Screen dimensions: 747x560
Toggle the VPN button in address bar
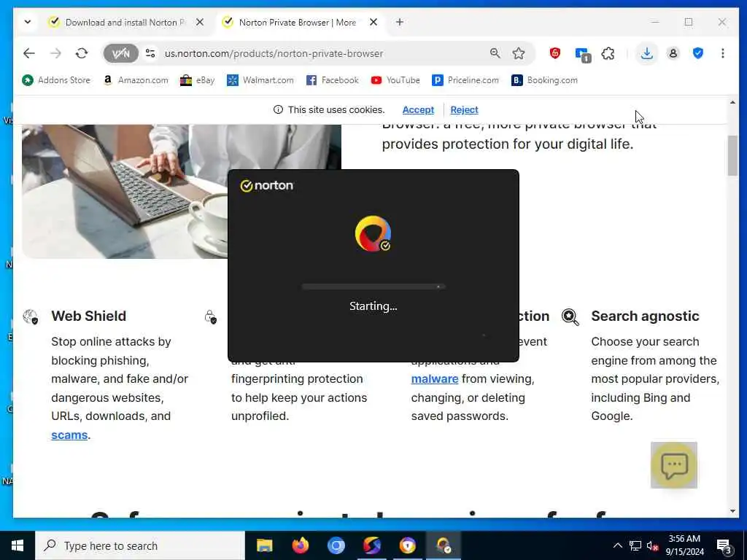click(120, 53)
